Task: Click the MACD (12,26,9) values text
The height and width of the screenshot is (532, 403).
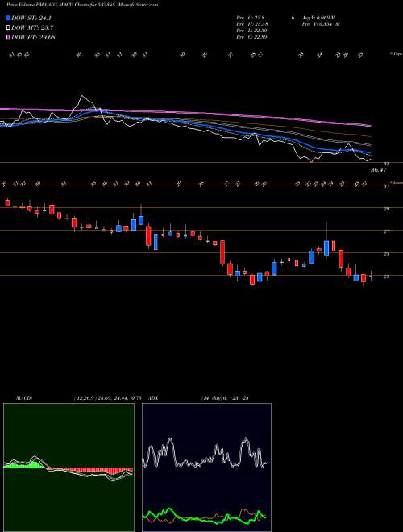Action: 107,397
